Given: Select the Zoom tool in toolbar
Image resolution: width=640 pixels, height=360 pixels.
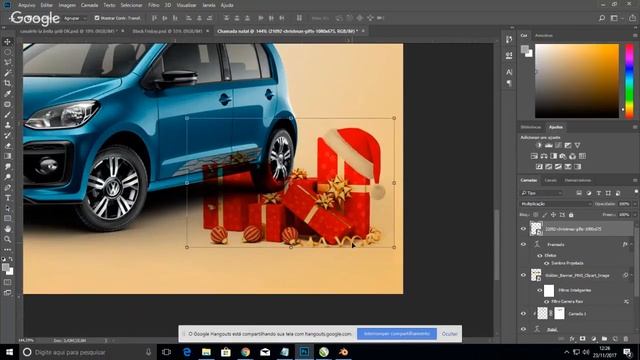Looking at the screenshot, I should tap(7, 240).
